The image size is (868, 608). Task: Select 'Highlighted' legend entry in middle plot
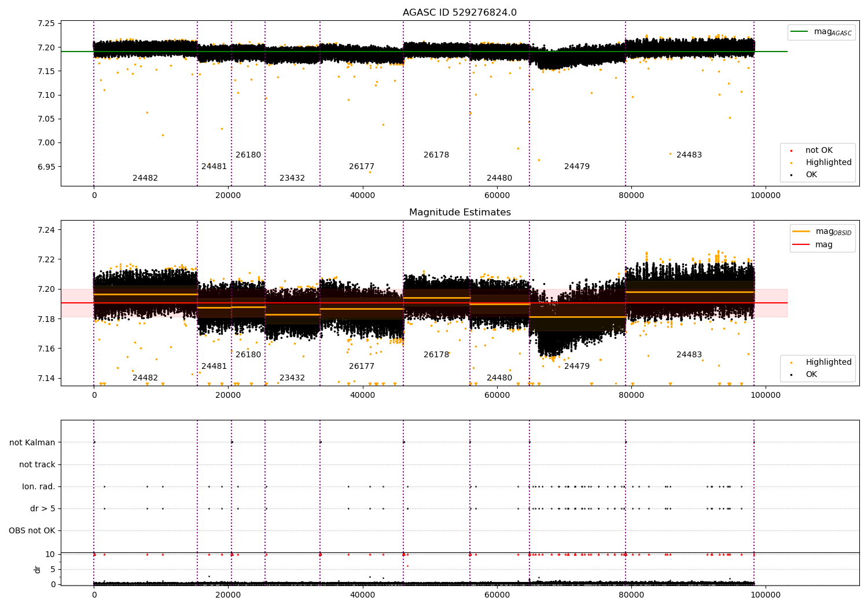coord(828,362)
